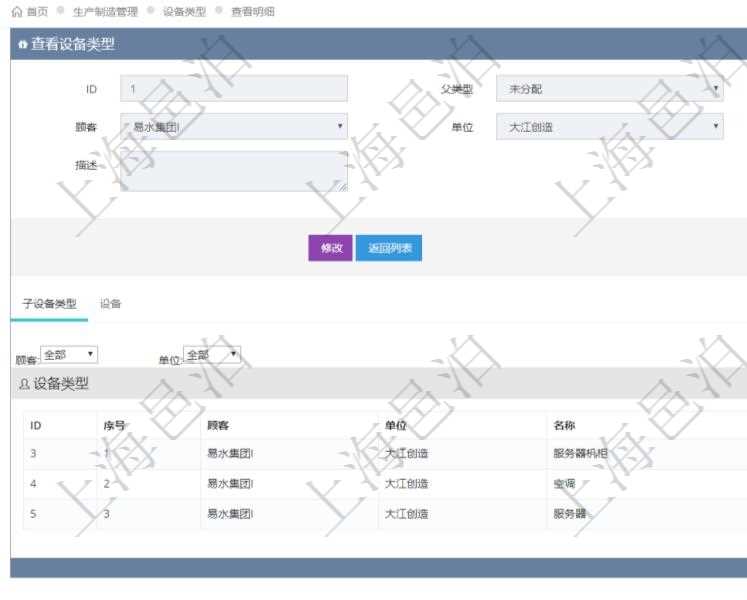Switch to the 子设备类型 tab
Screen dimensions: 747x600
pos(49,304)
